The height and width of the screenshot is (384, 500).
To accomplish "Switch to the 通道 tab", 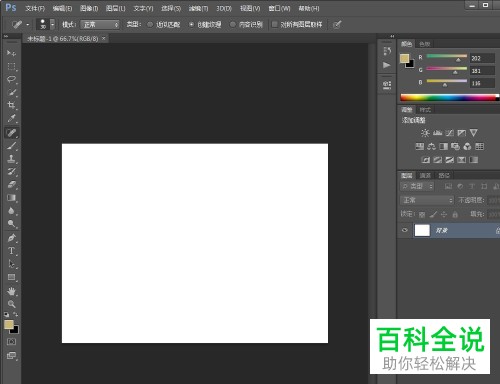I will pos(425,175).
